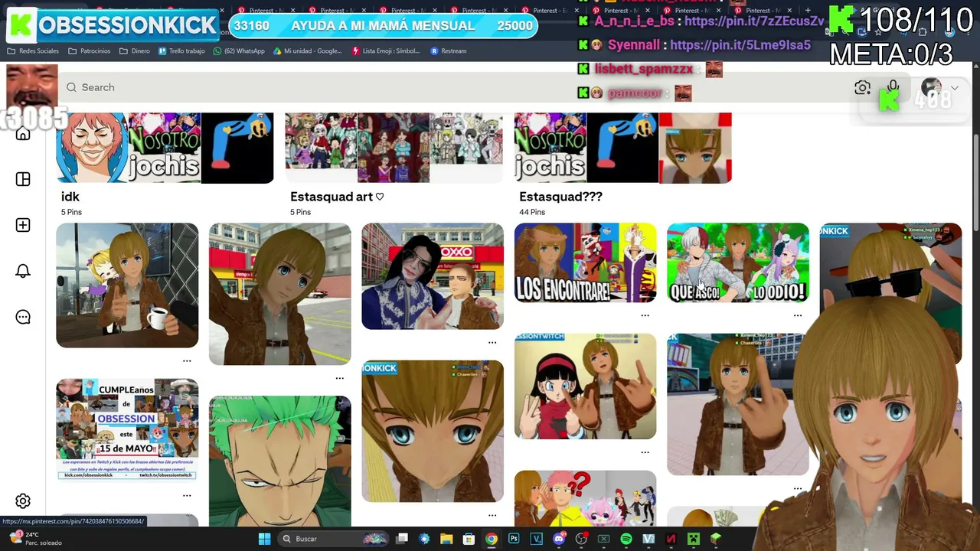The image size is (980, 551).
Task: Open the Estasquad??? board title
Action: [560, 197]
